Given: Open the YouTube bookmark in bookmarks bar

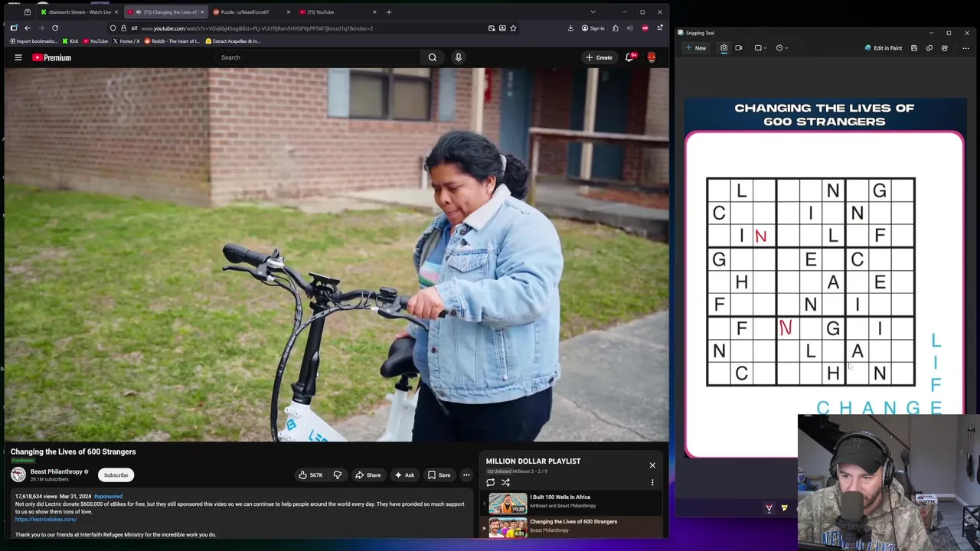Looking at the screenshot, I should [x=96, y=41].
